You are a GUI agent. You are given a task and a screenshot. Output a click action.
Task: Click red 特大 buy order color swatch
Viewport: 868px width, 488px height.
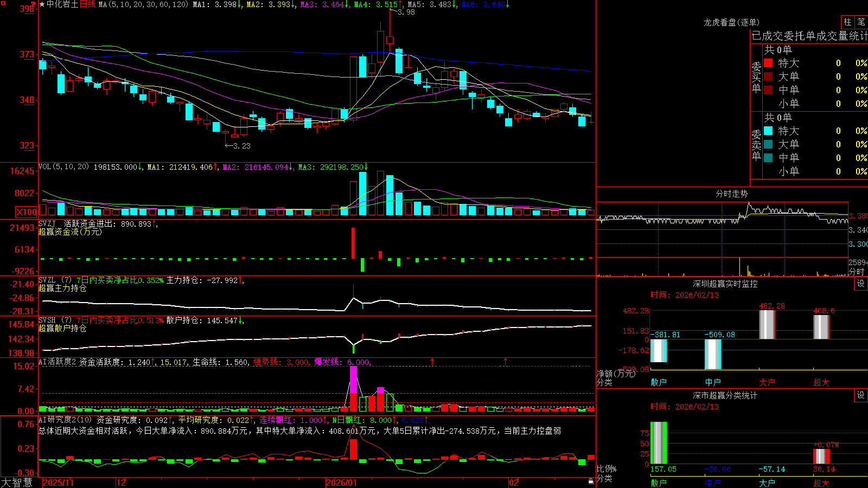point(768,63)
